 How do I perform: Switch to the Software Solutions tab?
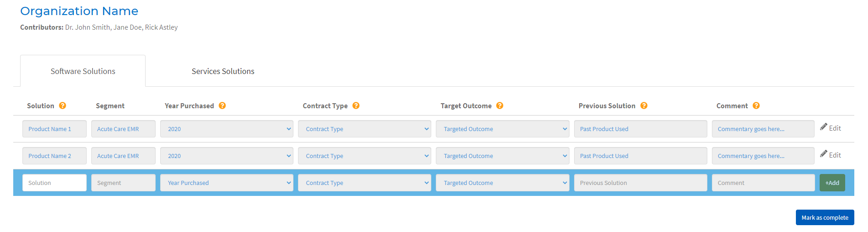coord(83,71)
